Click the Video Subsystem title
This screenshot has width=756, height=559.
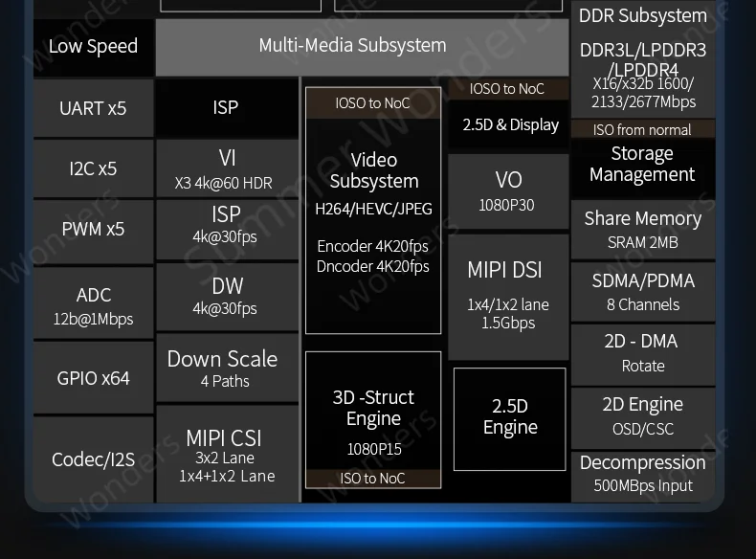373,170
